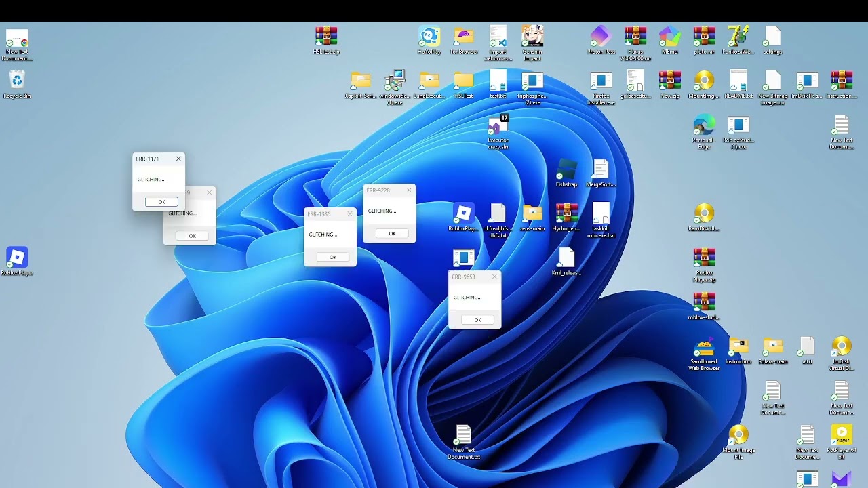This screenshot has height=488, width=868.
Task: Close the ERR-9228 dialog
Action: coord(409,190)
